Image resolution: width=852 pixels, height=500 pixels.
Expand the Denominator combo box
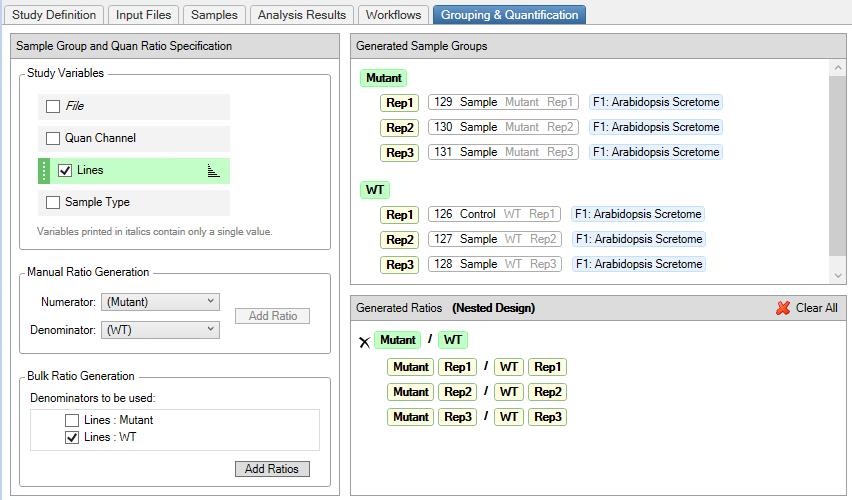click(x=160, y=330)
